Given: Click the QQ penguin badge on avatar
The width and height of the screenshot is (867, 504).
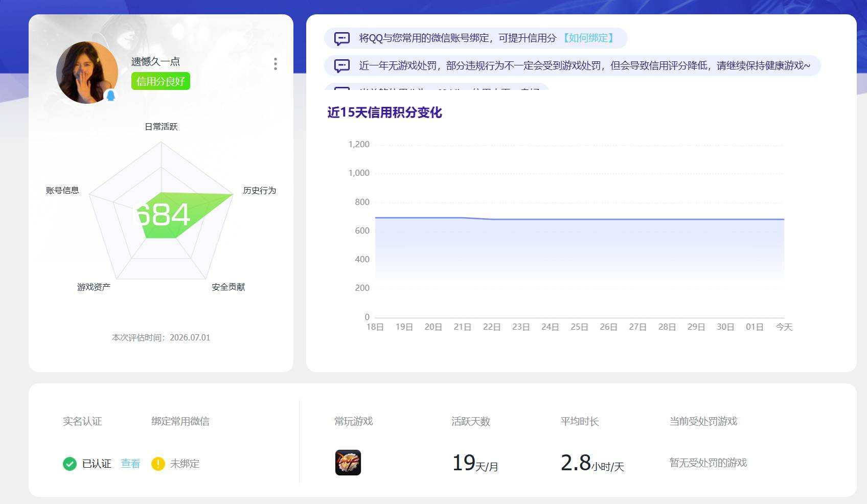Looking at the screenshot, I should tap(110, 96).
